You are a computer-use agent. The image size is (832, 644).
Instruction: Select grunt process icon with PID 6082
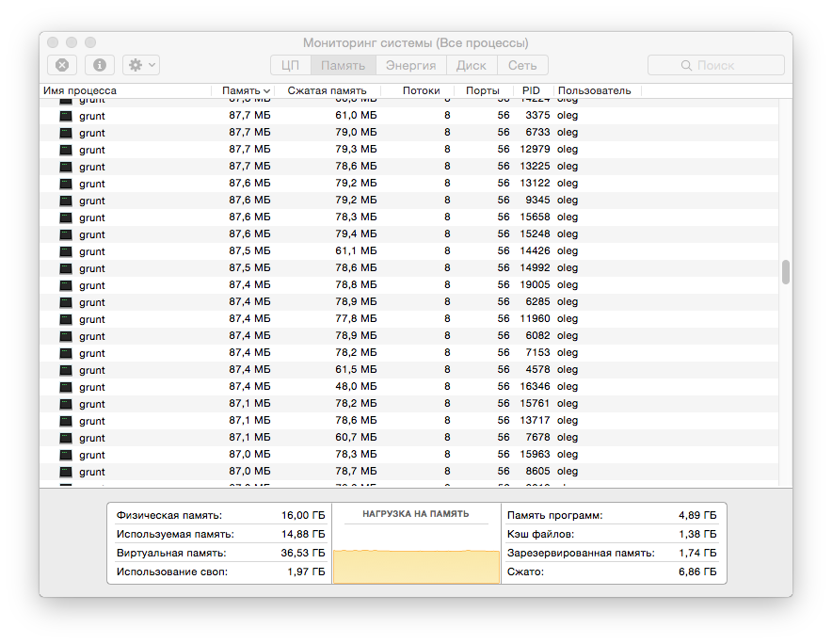tap(66, 337)
